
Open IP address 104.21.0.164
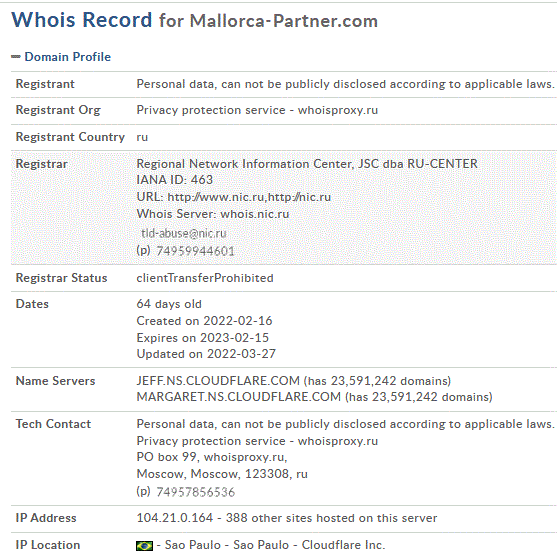175,518
